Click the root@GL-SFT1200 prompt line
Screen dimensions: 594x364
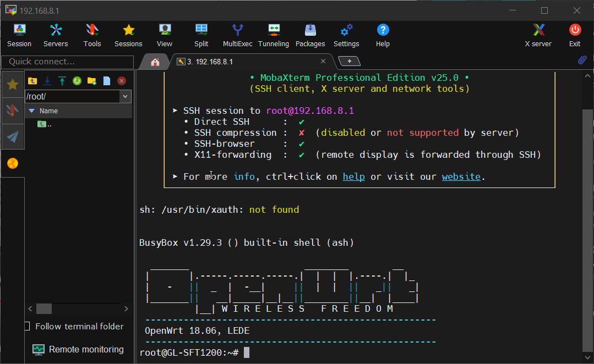(x=189, y=352)
